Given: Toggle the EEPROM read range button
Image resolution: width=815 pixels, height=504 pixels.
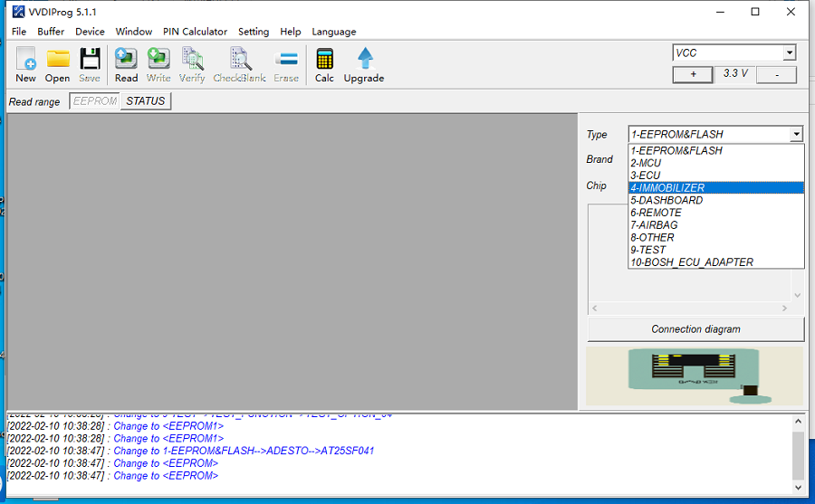Looking at the screenshot, I should click(x=95, y=101).
